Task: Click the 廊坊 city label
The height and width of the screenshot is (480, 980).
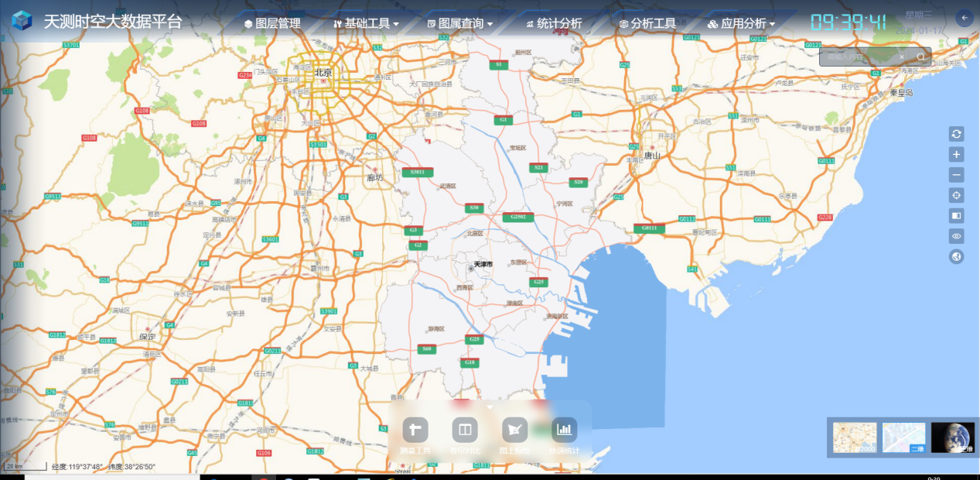Action: click(375, 178)
